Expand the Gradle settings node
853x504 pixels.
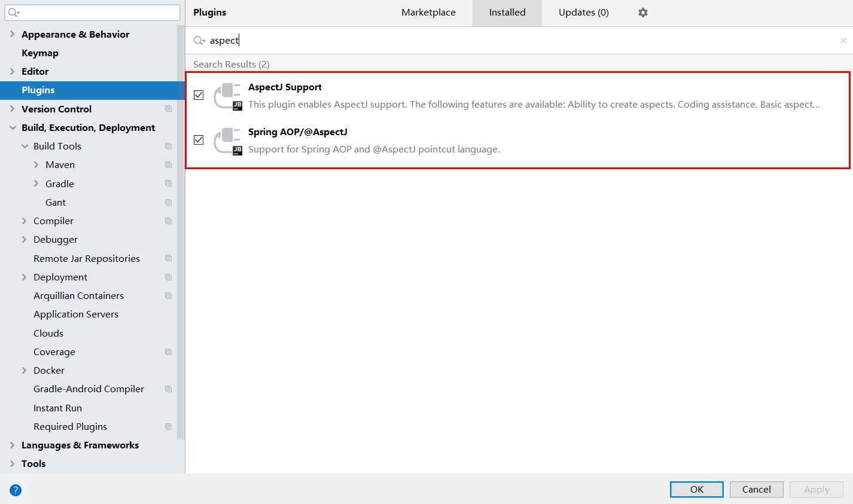click(36, 184)
